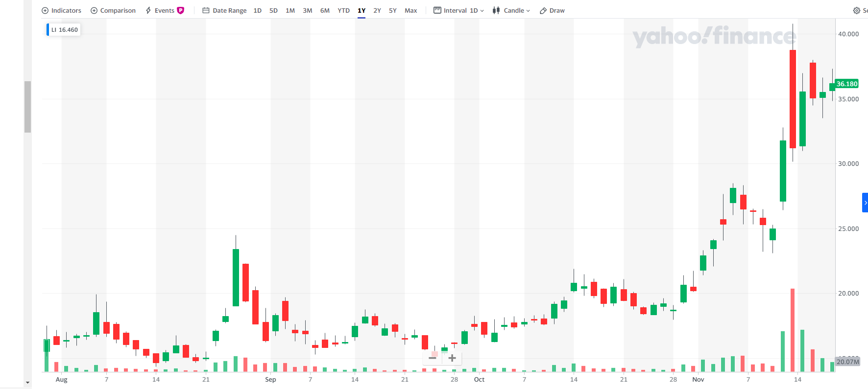The image size is (868, 389).
Task: Expand the blue side panel arrow
Action: coord(865,203)
